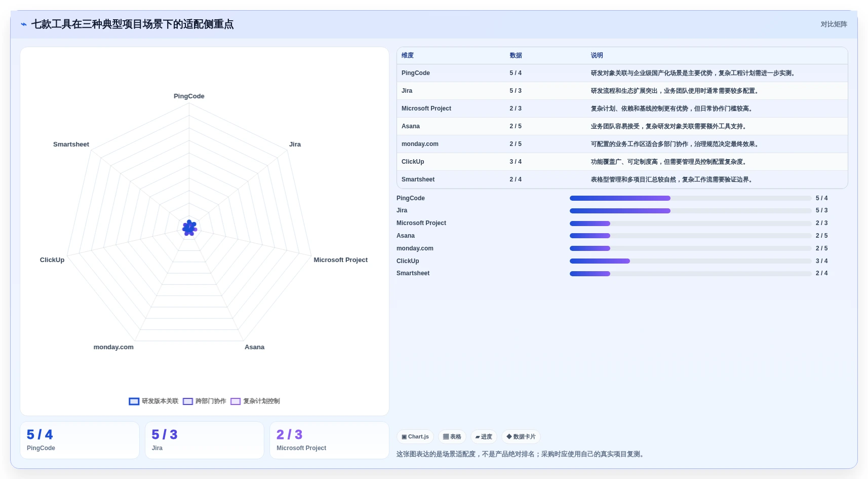Click the Jira axis label on radar chart

tap(295, 144)
